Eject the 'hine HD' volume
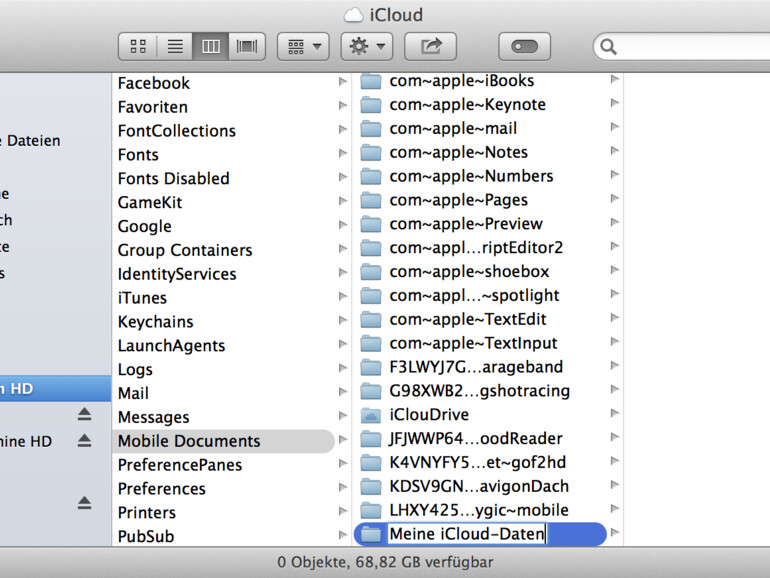 pyautogui.click(x=84, y=440)
